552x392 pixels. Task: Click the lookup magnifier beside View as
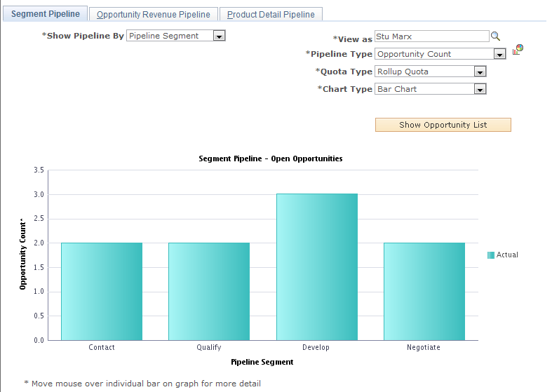click(x=495, y=36)
